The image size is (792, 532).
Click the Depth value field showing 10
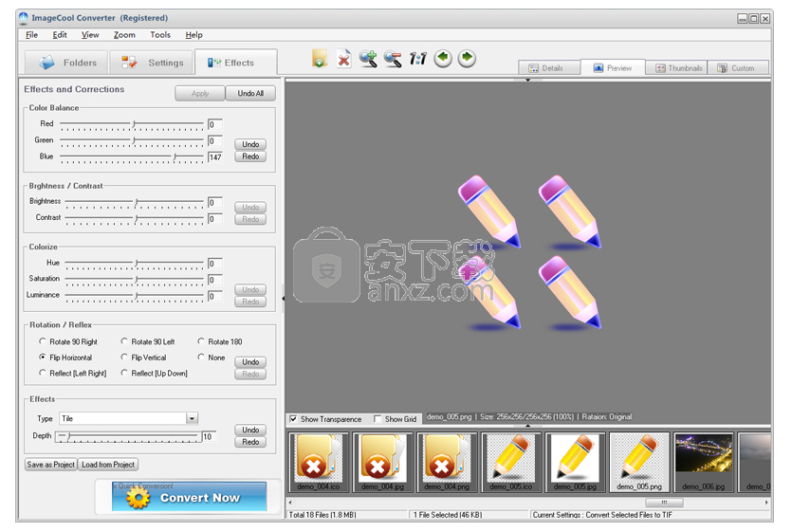point(209,436)
